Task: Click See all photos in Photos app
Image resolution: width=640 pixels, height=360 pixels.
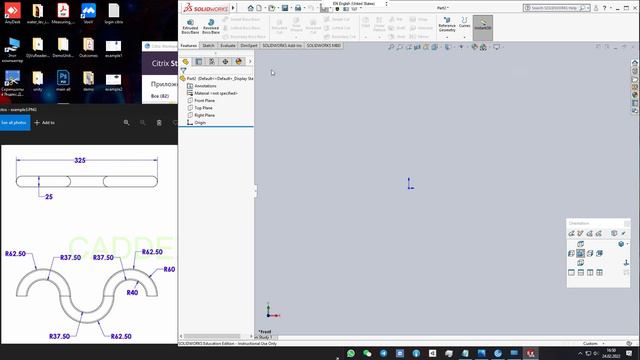Action: coord(15,122)
